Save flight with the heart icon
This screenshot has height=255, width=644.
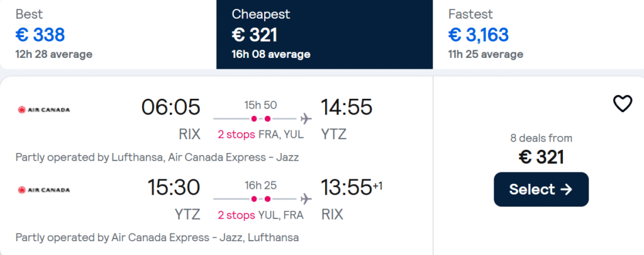[x=622, y=104]
